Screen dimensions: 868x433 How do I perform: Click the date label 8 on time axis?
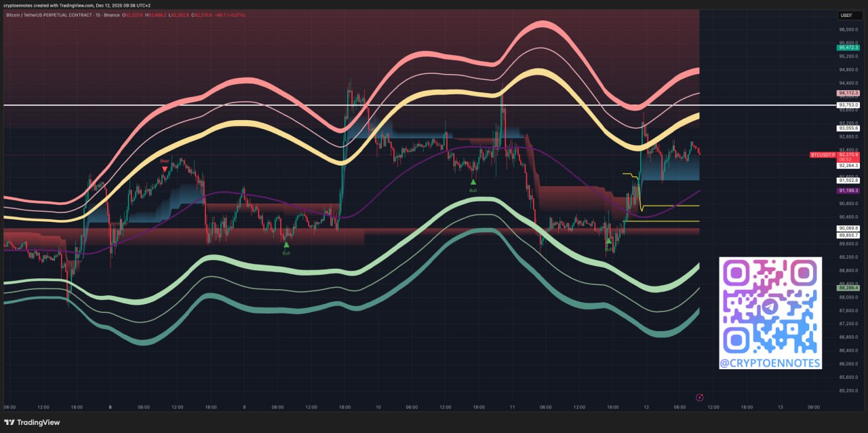point(110,407)
